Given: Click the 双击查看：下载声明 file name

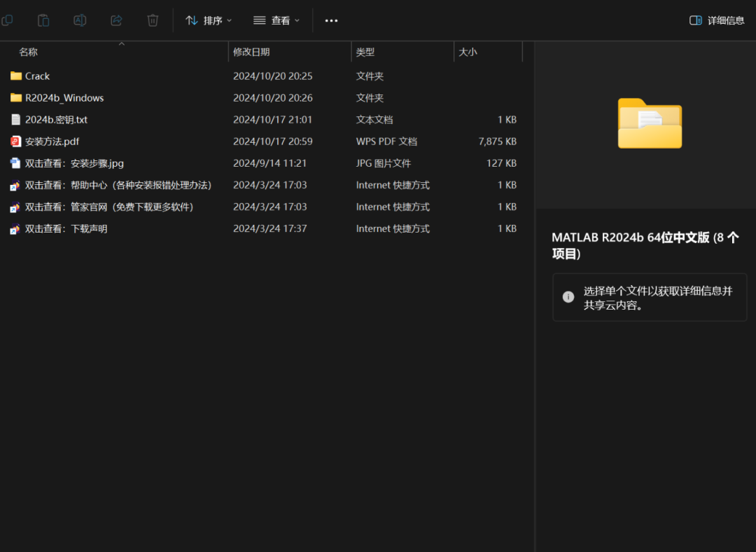Looking at the screenshot, I should (66, 228).
